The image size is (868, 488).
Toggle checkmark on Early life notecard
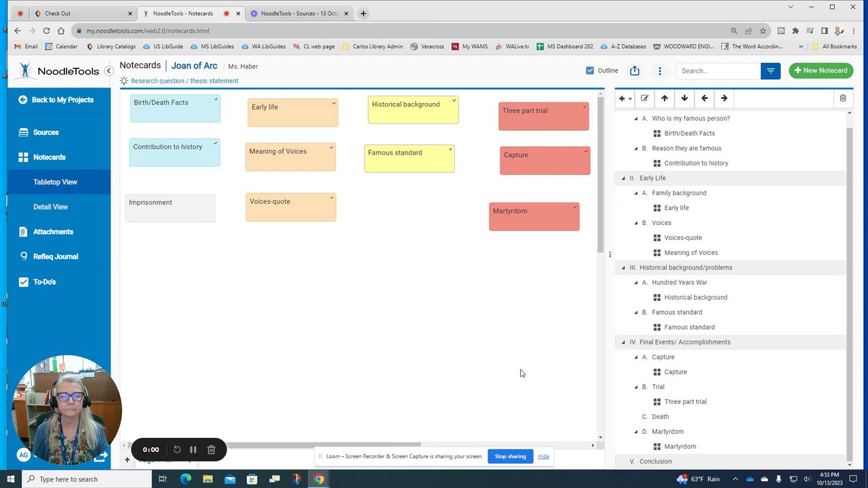pos(334,103)
